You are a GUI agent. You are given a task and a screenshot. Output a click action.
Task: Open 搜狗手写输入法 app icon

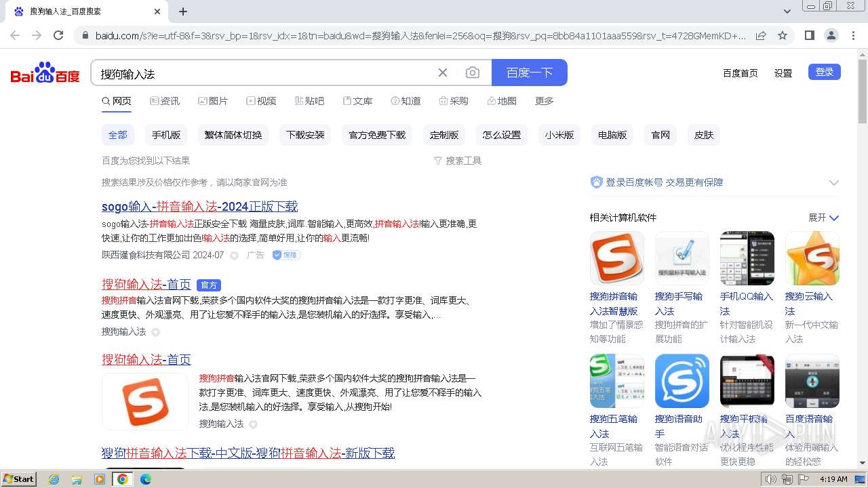point(682,258)
